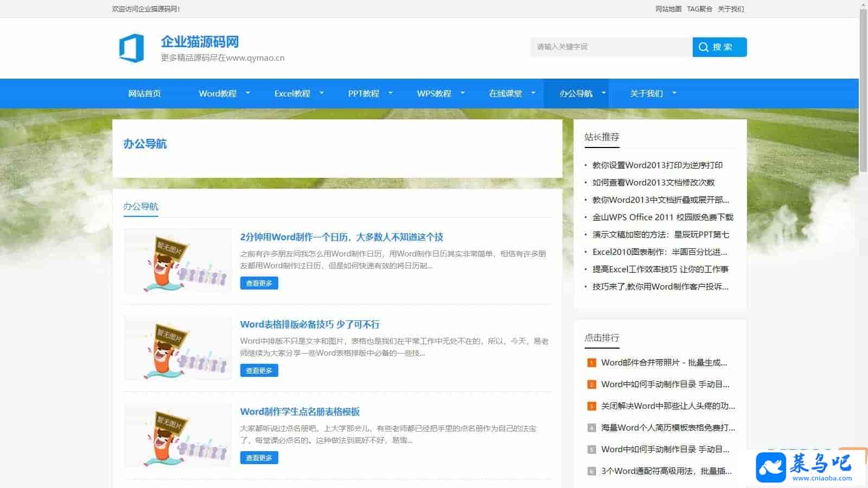This screenshot has height=488, width=868.
Task: Click the scrollbar up arrow
Action: [x=863, y=4]
